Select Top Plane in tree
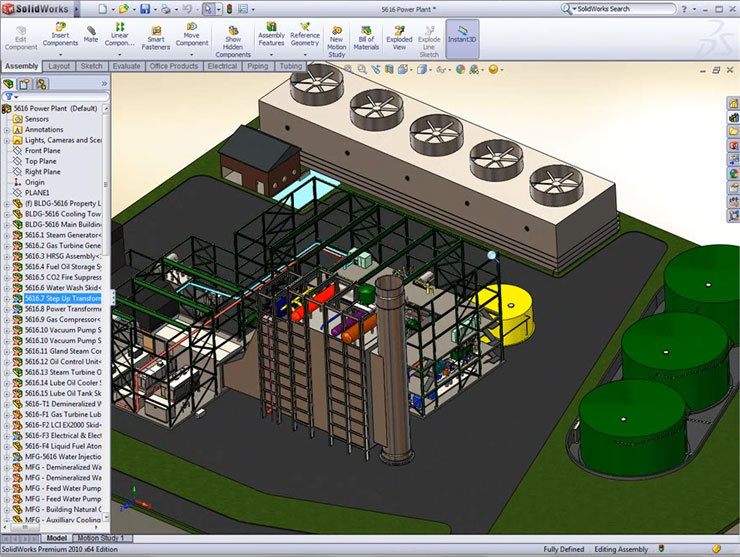Viewport: 740px width, 557px height. [41, 161]
